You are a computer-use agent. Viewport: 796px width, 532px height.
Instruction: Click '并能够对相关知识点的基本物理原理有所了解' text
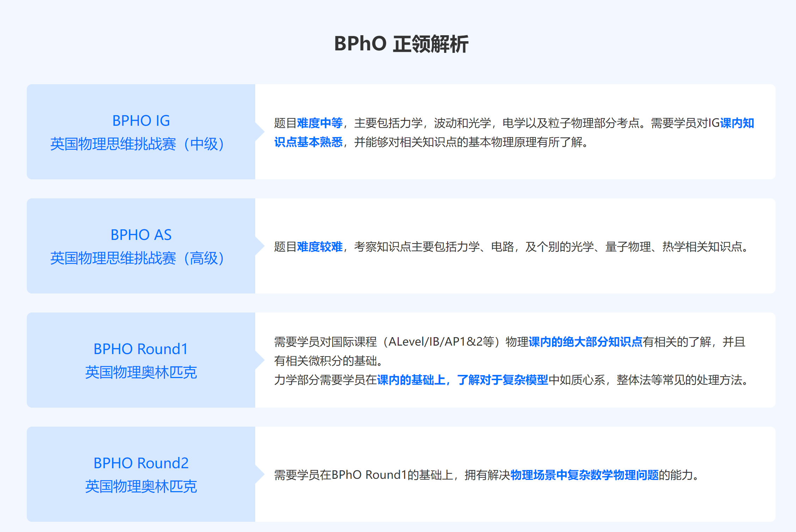(468, 142)
